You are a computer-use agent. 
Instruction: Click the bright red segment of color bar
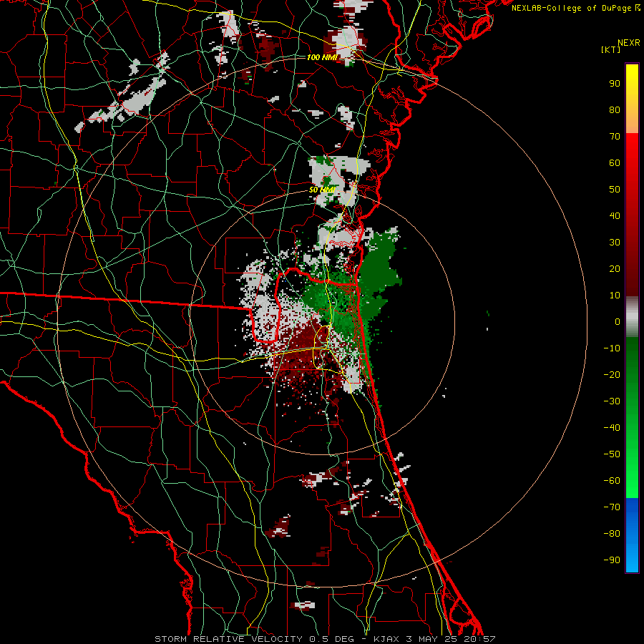click(x=632, y=165)
